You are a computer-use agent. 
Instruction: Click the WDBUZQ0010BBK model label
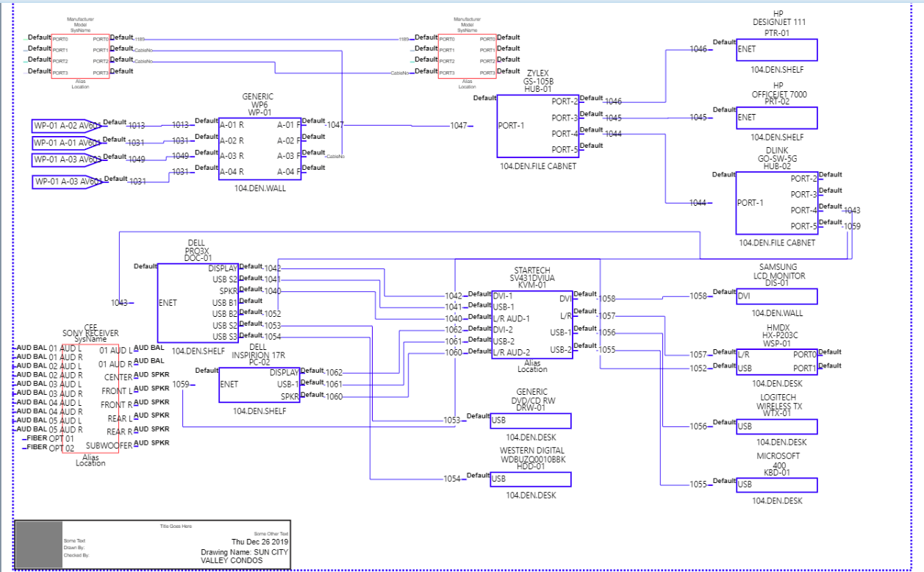[x=531, y=459]
